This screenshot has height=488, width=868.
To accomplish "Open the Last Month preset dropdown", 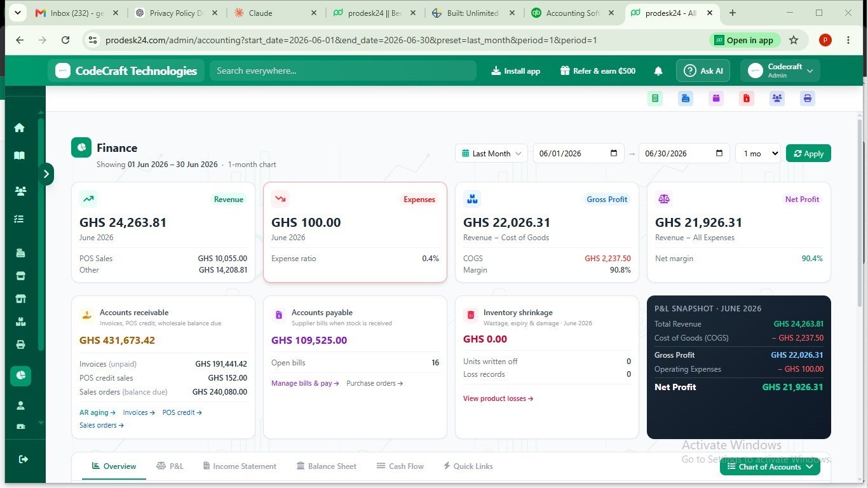I will click(x=491, y=153).
